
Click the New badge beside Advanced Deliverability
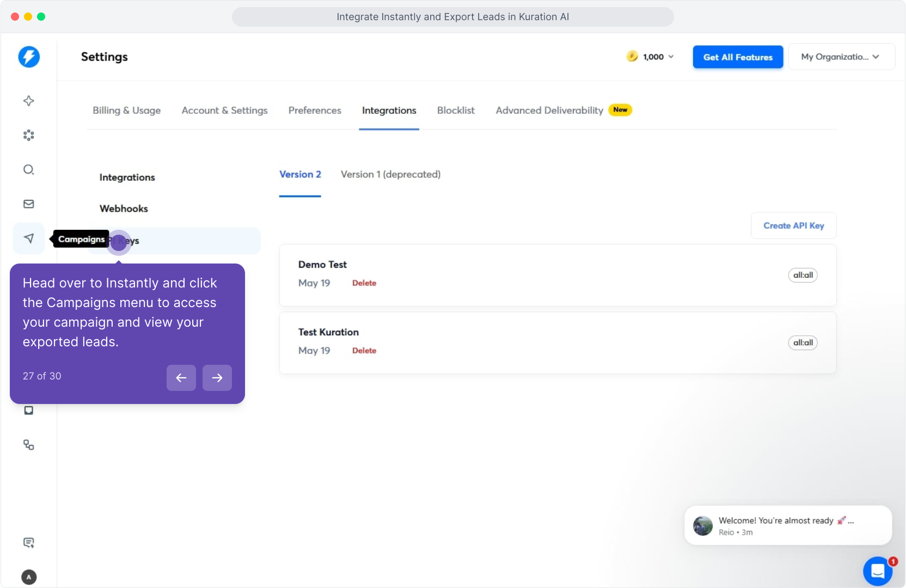620,110
